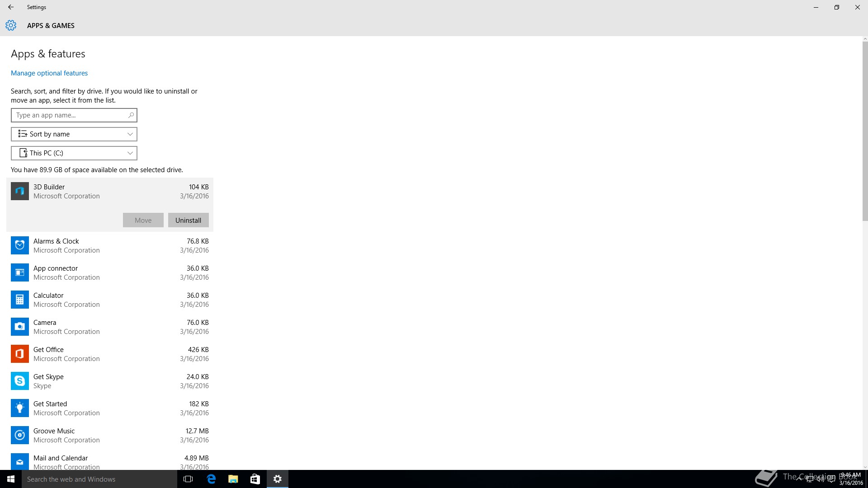Click the Settings taskbar icon
Image resolution: width=868 pixels, height=488 pixels.
(278, 479)
